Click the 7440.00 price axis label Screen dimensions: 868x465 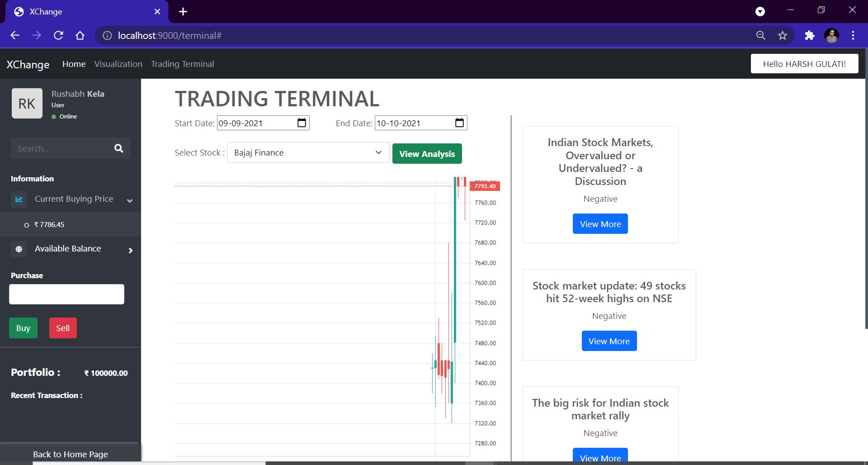tap(485, 363)
